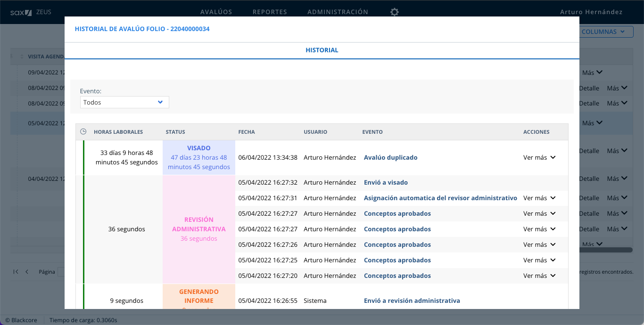This screenshot has height=325, width=644.
Task: Open Más menu on 09/04/2022 background row
Action: [593, 73]
